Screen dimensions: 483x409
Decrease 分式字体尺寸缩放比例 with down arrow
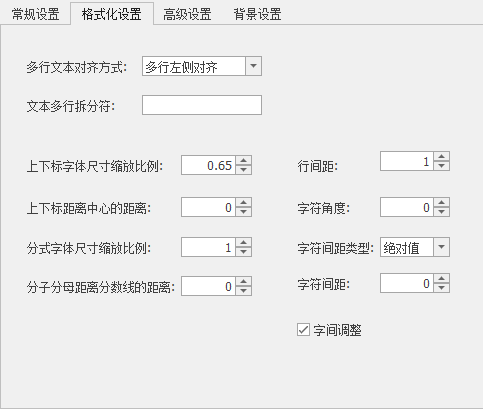click(x=244, y=251)
